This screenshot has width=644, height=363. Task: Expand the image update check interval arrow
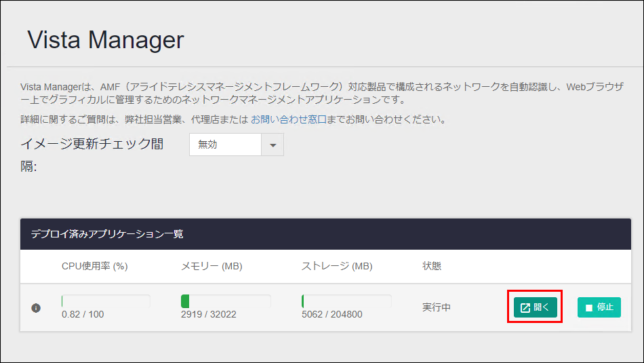click(x=273, y=145)
